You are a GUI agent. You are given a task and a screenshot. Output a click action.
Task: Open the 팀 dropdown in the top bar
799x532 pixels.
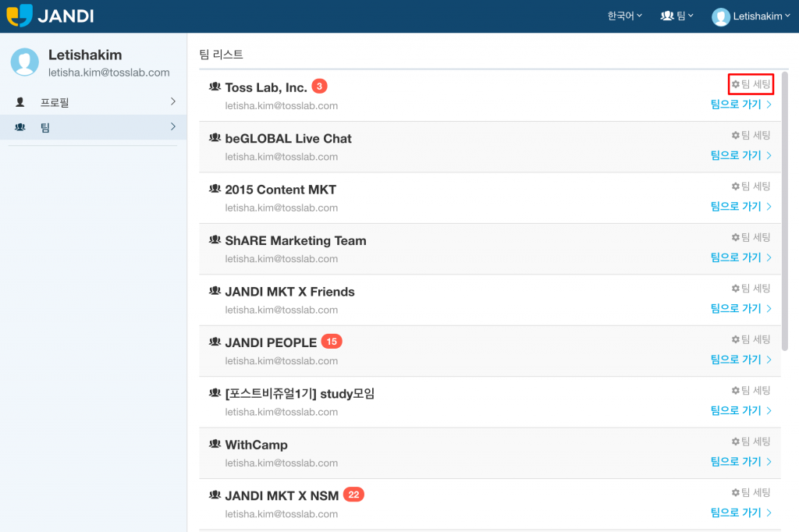(676, 16)
